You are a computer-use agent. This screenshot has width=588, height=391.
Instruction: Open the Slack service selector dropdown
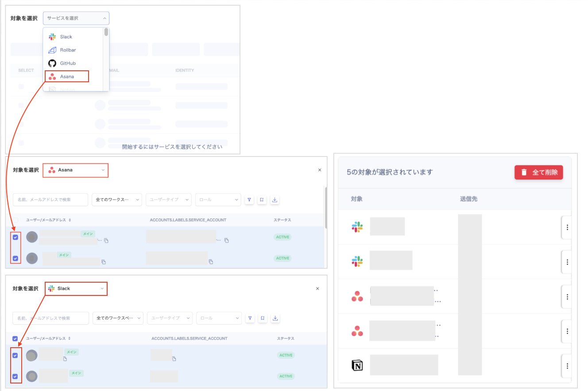76,288
